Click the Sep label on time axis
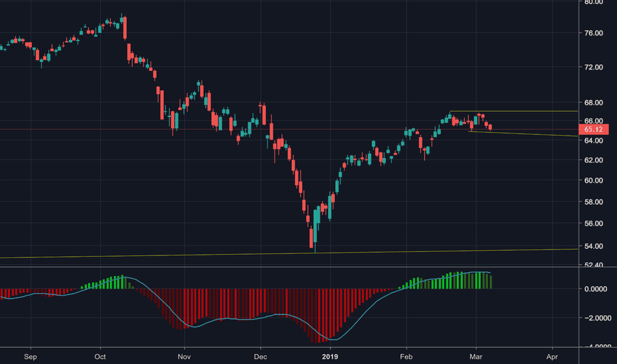This screenshot has width=617, height=364. pos(30,357)
